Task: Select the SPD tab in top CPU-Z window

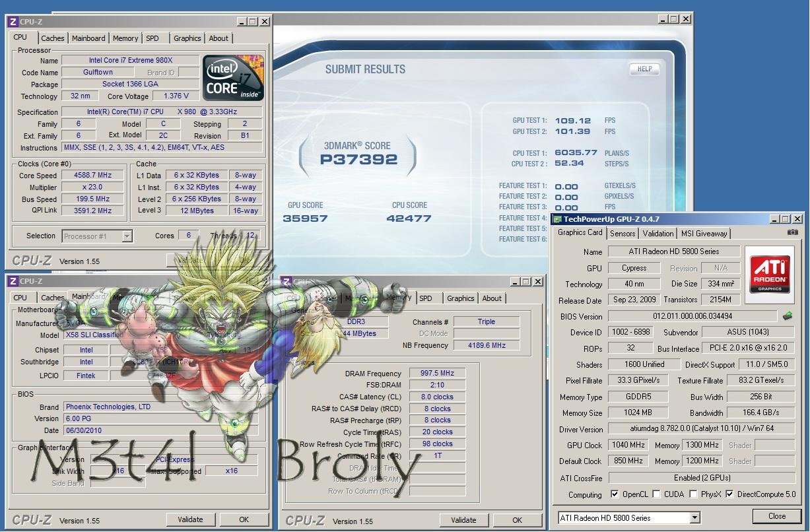Action: click(x=152, y=38)
